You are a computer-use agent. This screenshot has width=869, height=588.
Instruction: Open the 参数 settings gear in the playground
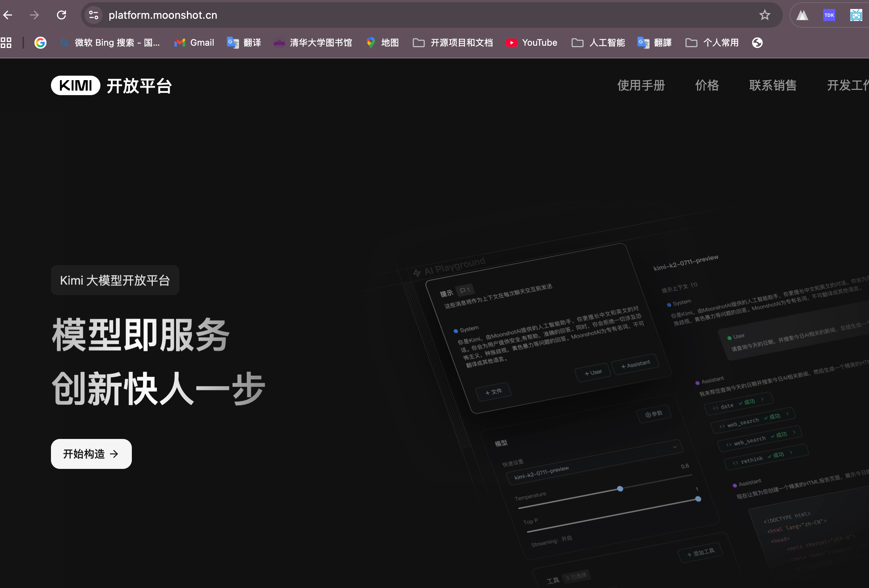tap(654, 413)
